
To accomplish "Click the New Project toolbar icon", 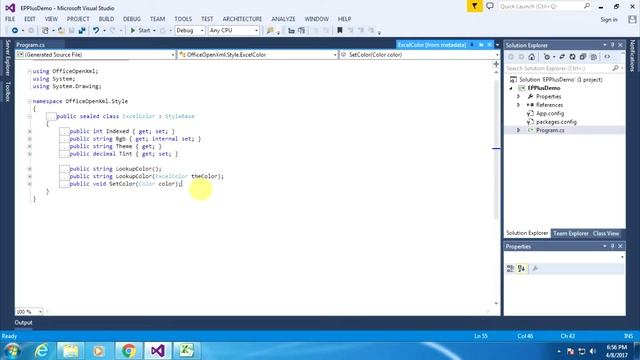I will (45, 30).
